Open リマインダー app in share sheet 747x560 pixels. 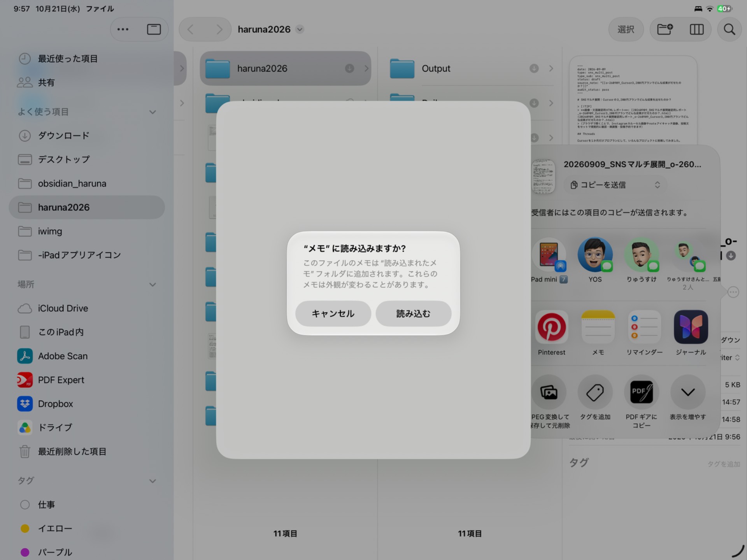[x=644, y=327]
